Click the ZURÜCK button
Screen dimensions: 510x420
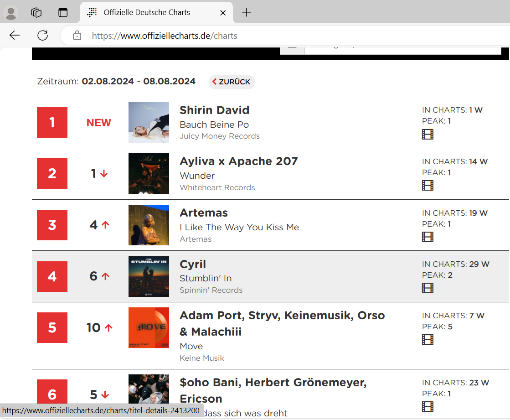(232, 82)
